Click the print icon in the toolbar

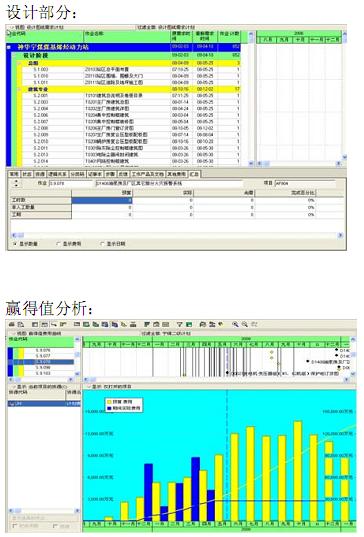[12, 324]
